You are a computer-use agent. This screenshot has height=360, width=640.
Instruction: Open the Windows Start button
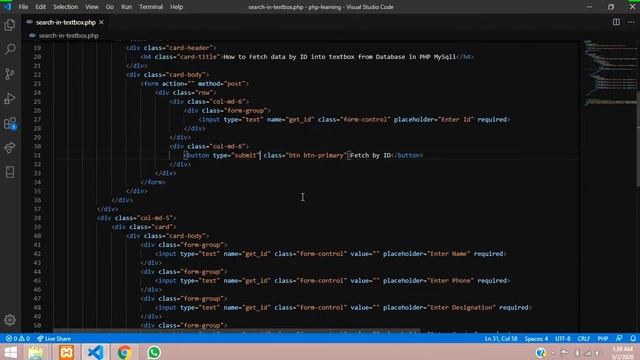coord(10,352)
